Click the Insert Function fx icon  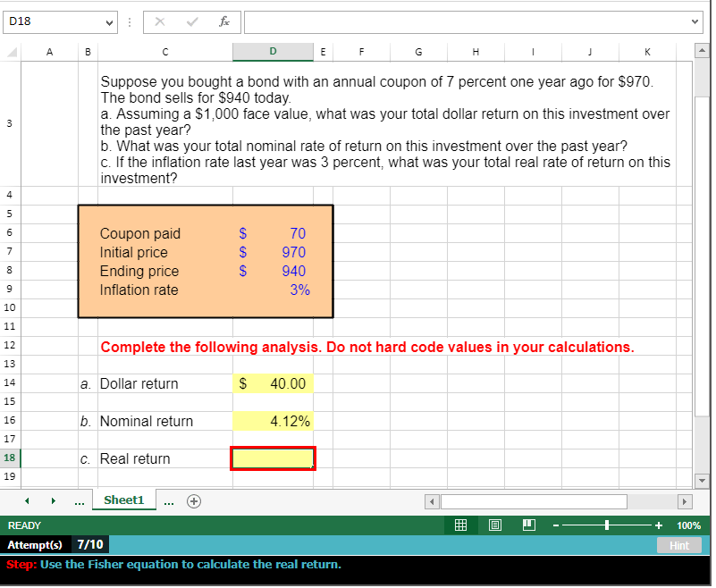click(x=224, y=21)
